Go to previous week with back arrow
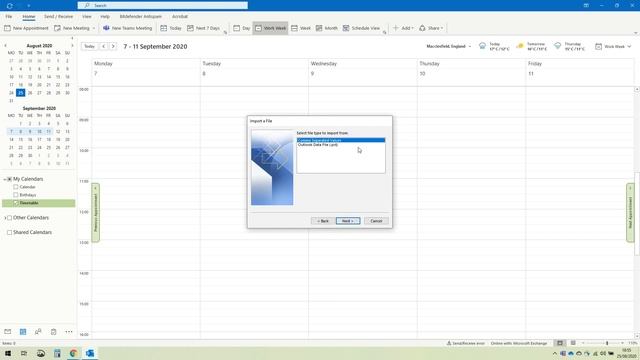The image size is (640, 360). (x=104, y=46)
